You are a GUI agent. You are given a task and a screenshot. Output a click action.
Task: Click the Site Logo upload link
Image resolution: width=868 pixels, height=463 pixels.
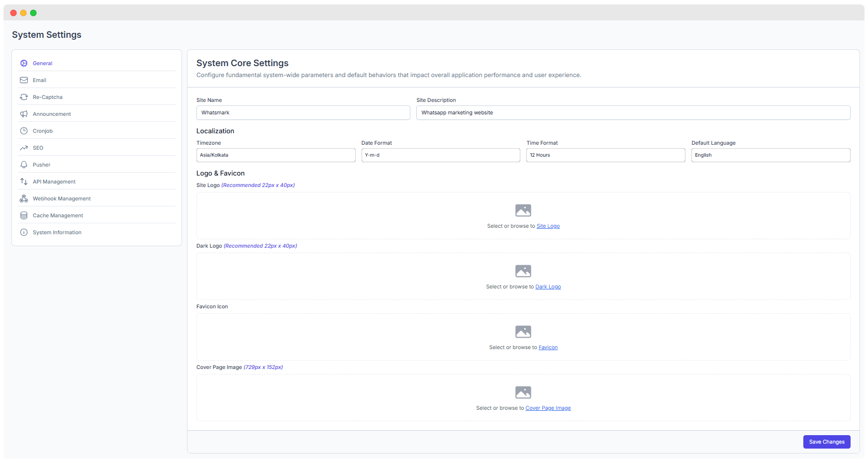548,226
